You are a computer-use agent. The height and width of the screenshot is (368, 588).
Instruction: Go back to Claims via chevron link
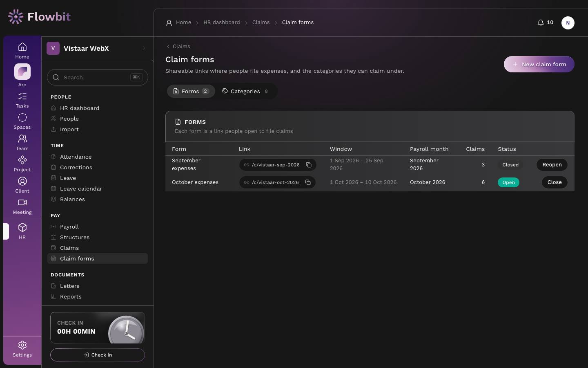pos(178,46)
